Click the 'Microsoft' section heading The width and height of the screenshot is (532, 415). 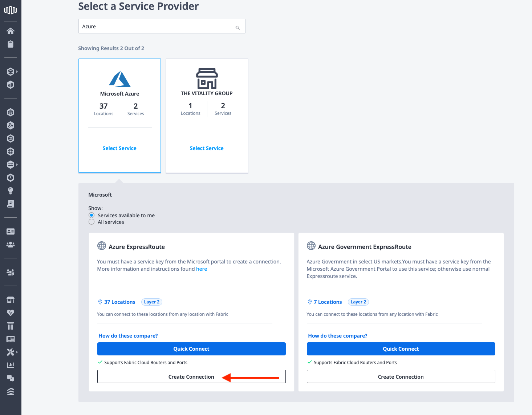[100, 195]
